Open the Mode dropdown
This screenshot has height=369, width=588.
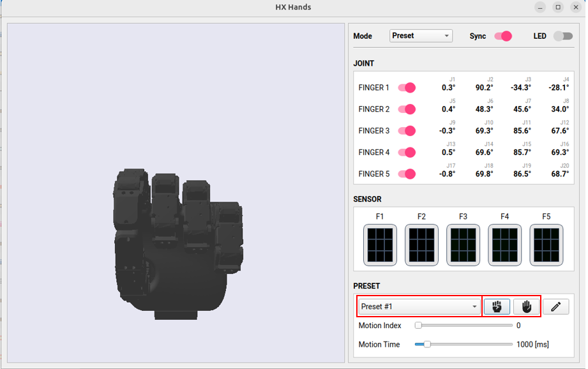pos(421,36)
